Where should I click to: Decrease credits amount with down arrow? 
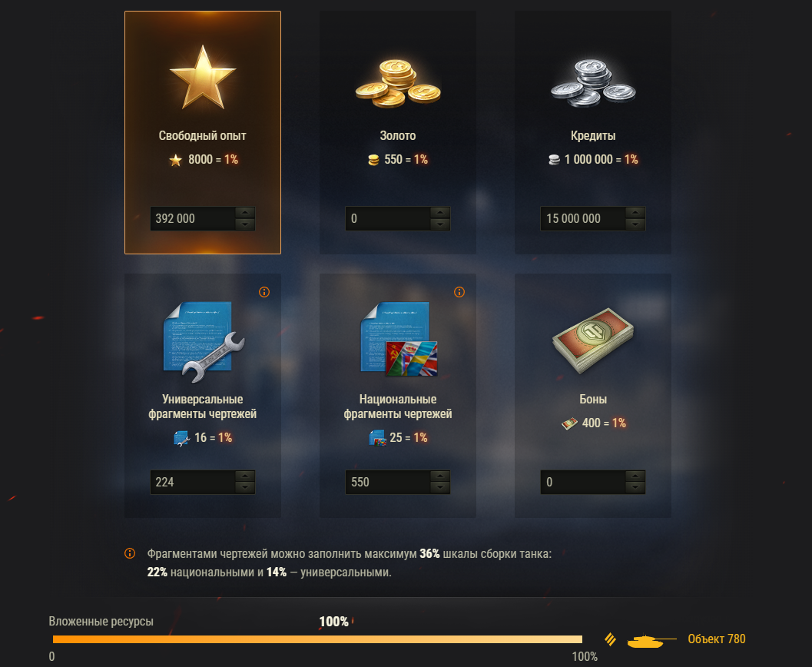635,224
